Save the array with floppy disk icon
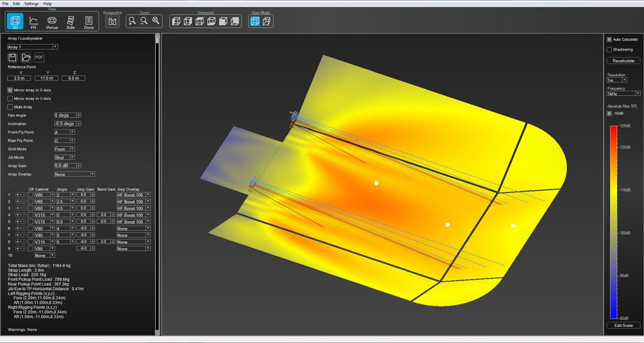 tap(12, 57)
